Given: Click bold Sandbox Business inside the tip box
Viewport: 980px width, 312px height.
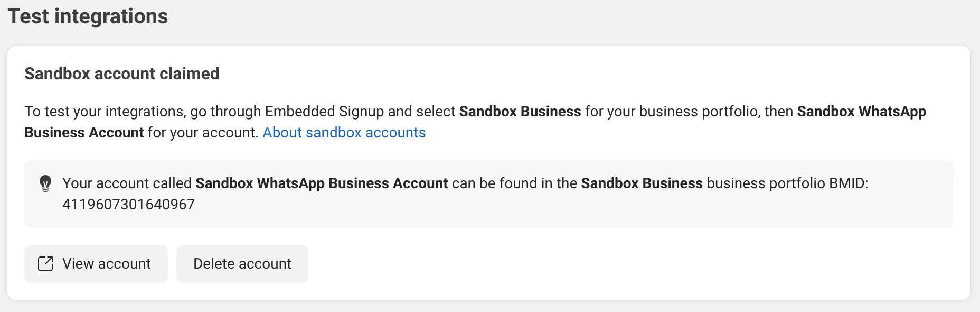Looking at the screenshot, I should tap(642, 183).
